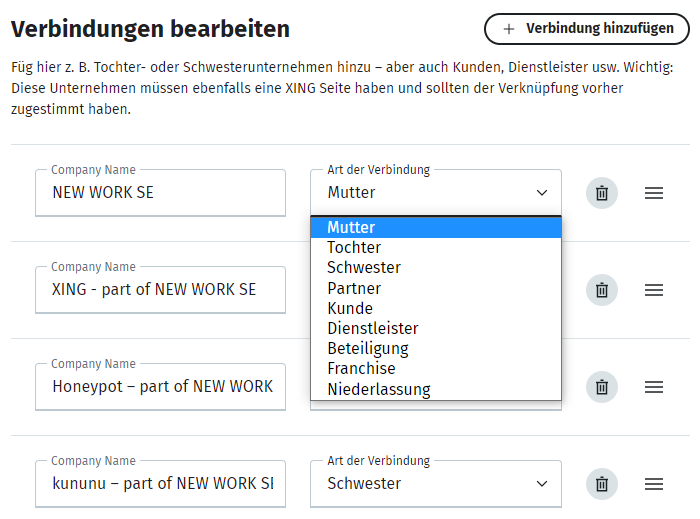Remove the kununu connection via trash icon
Image resolution: width=700 pixels, height=519 pixels.
601,483
